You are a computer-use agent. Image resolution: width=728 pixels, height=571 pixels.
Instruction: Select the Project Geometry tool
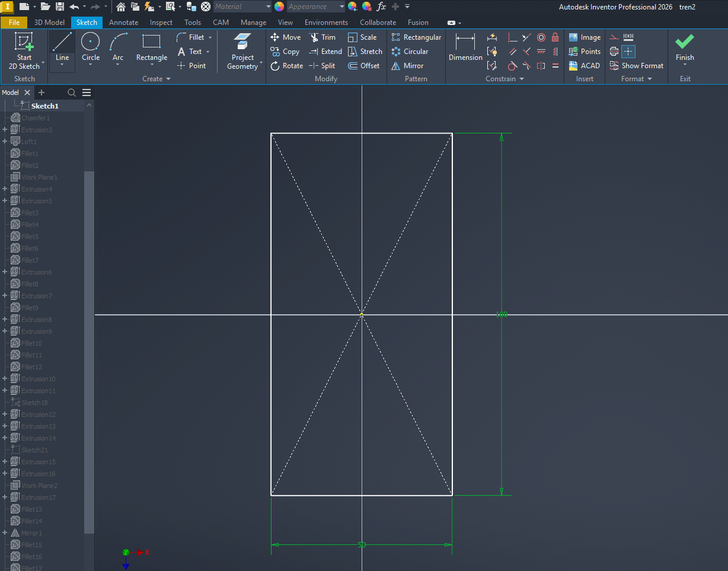click(x=242, y=50)
